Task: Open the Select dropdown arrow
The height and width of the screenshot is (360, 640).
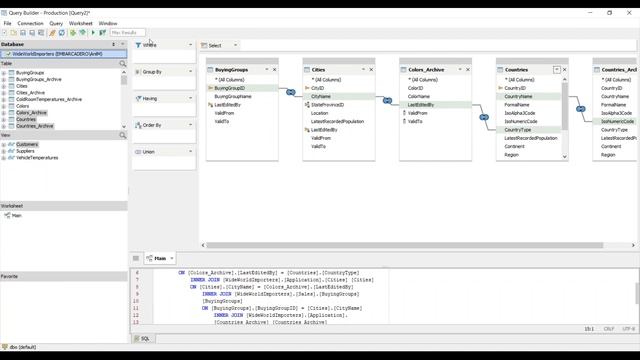Action: (236, 45)
